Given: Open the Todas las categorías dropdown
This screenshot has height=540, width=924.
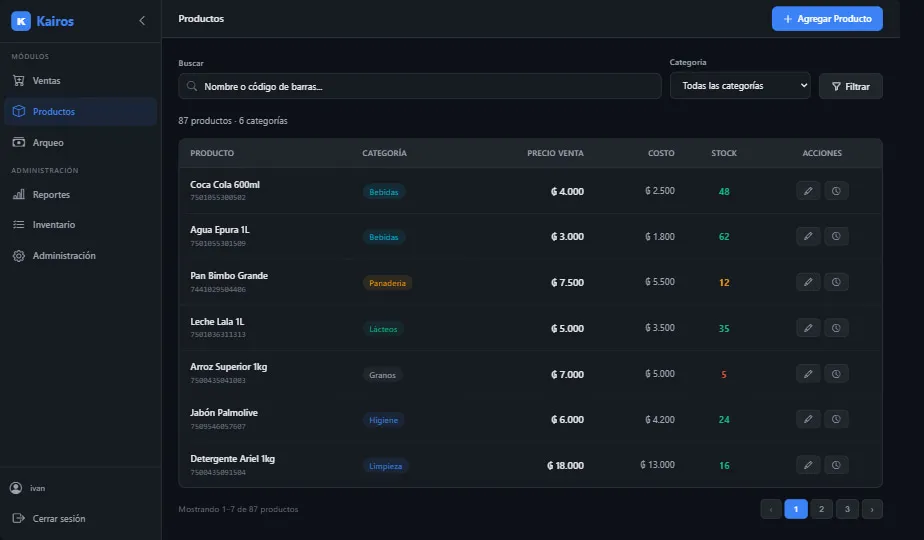Looking at the screenshot, I should click(740, 86).
